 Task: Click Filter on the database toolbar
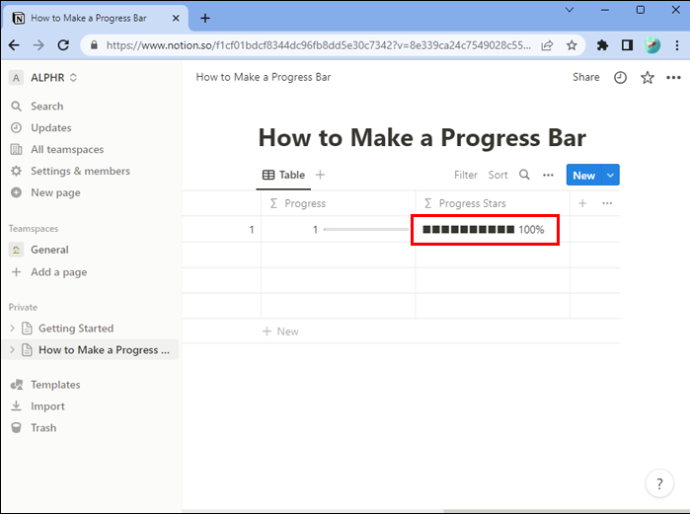click(466, 175)
